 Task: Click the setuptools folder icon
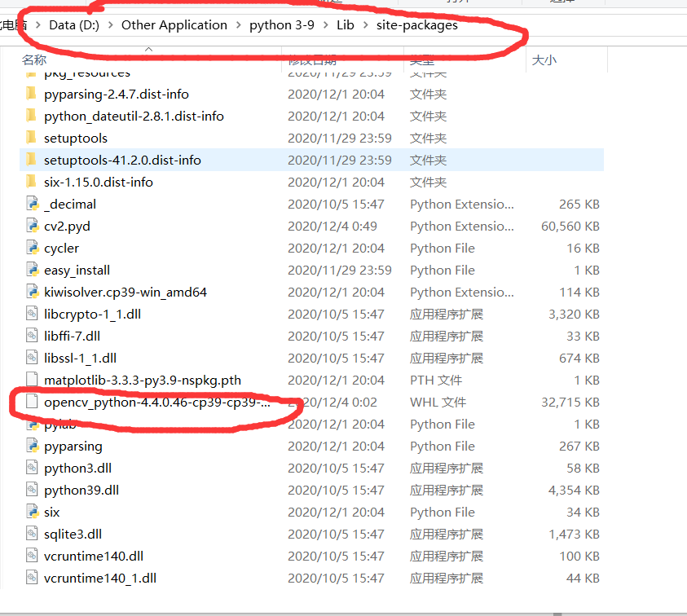coord(31,138)
